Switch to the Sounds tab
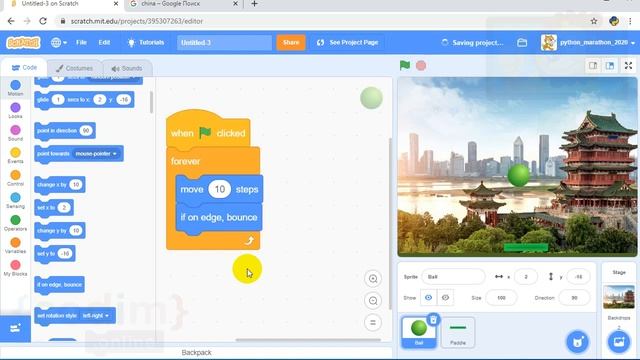Image resolution: width=640 pixels, height=360 pixels. (x=127, y=68)
